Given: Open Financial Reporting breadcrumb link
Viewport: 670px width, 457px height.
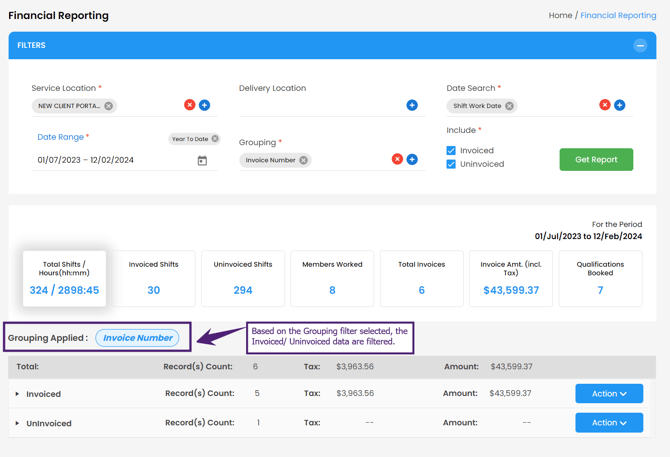Looking at the screenshot, I should point(618,15).
